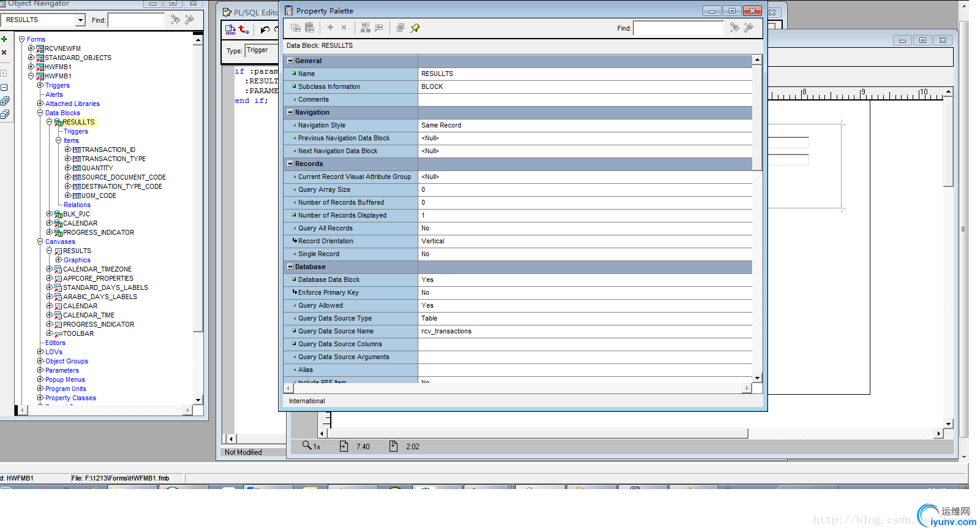The height and width of the screenshot is (532, 980).
Task: Collapse the Forms node
Action: (21, 39)
